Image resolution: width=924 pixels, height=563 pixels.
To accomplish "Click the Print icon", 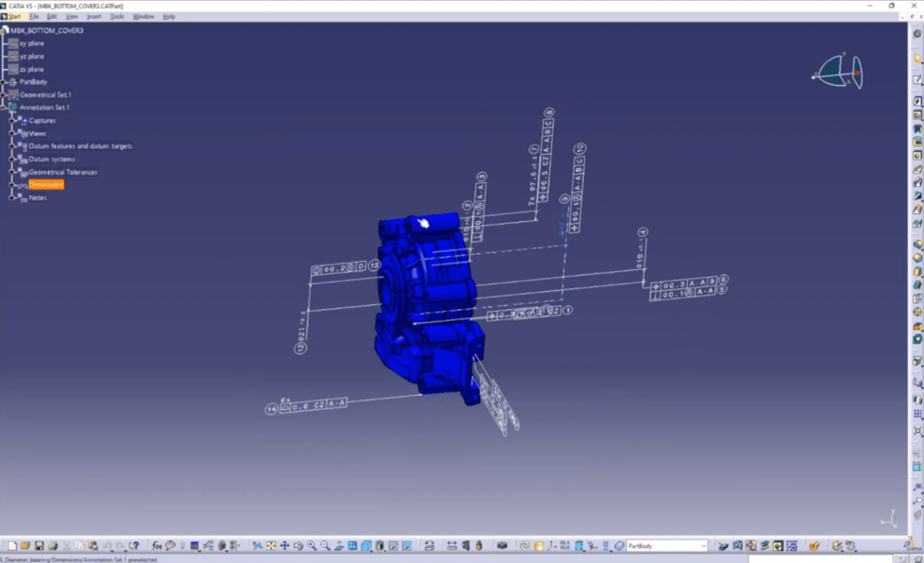I will (x=53, y=545).
